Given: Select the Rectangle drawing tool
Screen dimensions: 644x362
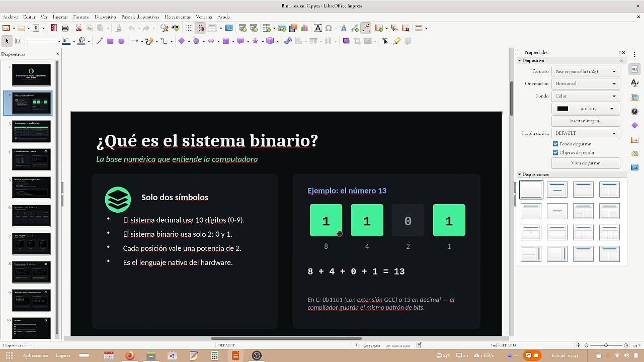Looking at the screenshot, I should coord(110,41).
